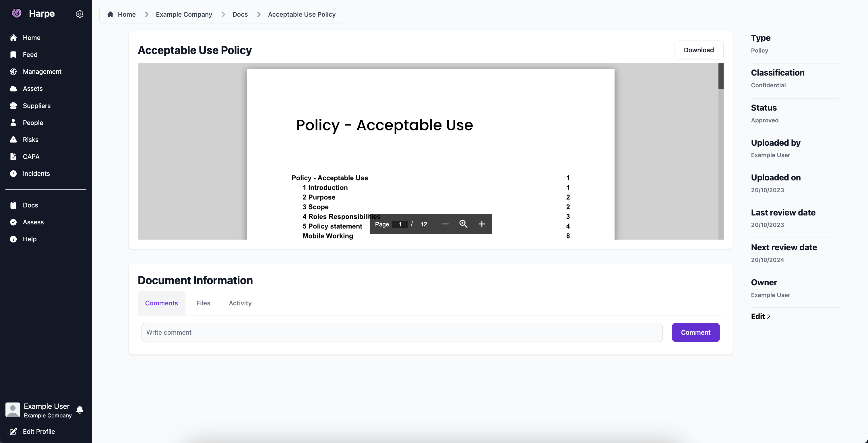
Task: Click the PDF viewer vertical scrollbar
Action: pos(721,76)
